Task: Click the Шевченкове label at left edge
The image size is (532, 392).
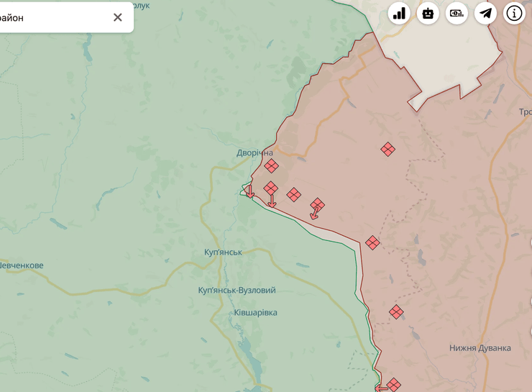Action: (x=22, y=265)
